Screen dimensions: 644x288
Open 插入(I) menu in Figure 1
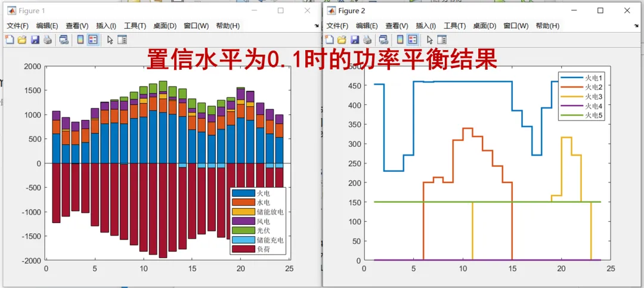click(106, 26)
